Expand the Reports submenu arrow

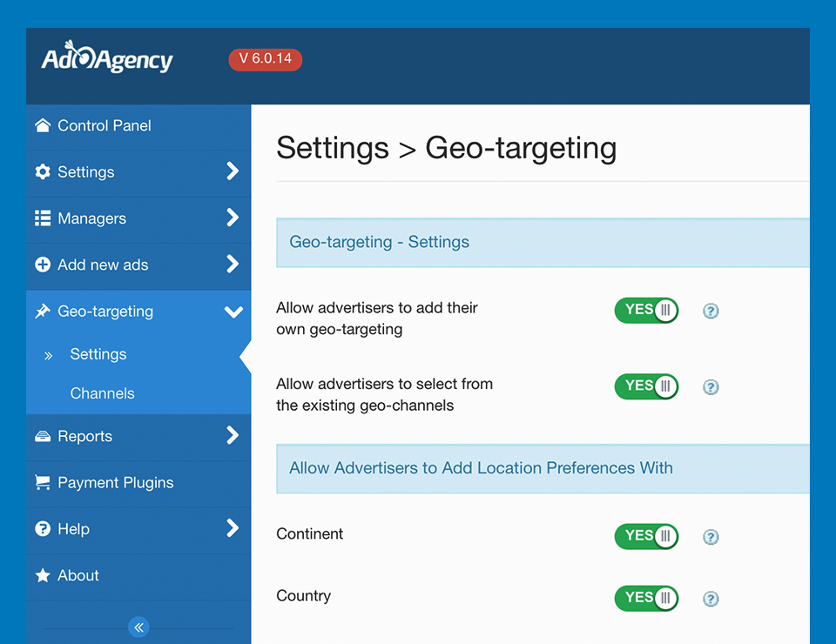(233, 435)
